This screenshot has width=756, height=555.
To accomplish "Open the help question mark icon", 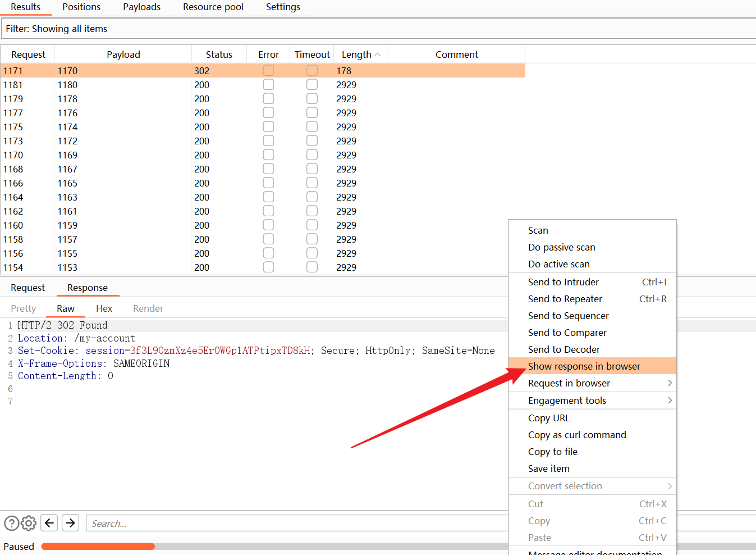I will 11,523.
